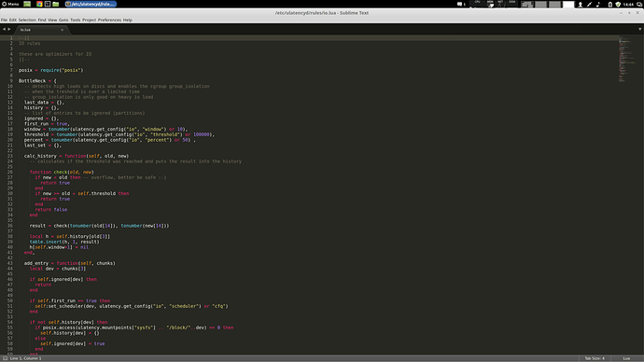Open the volume music note icon
644x362 pixels.
pos(598,4)
